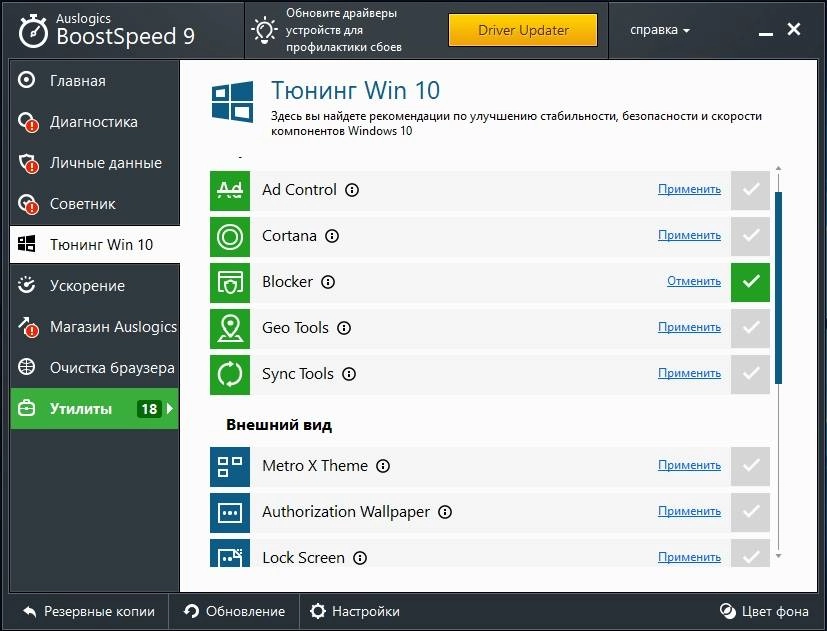Click Применить for Metro X Theme

click(x=689, y=465)
